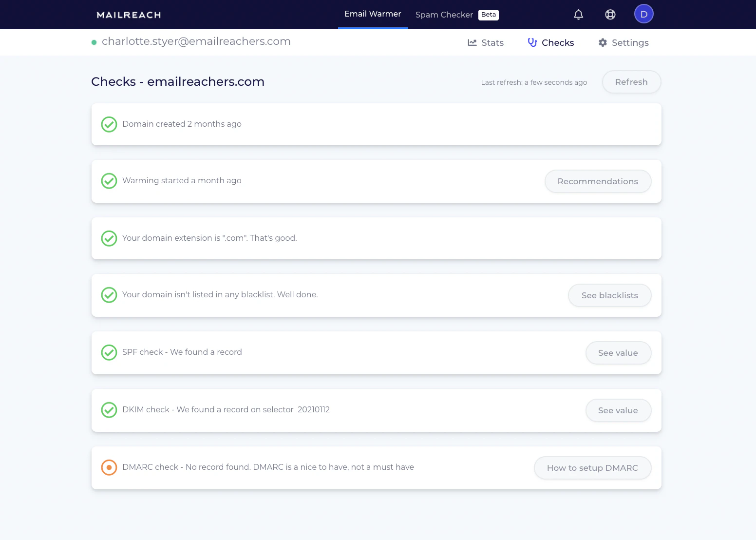The width and height of the screenshot is (756, 540).
Task: Click the green check next to Domain created
Action: pos(109,124)
